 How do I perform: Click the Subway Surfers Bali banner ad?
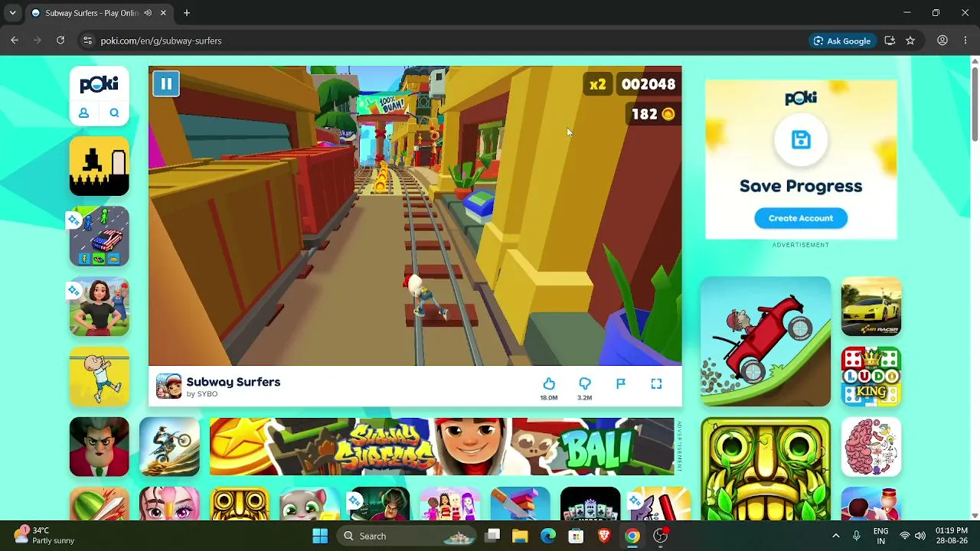click(x=442, y=447)
